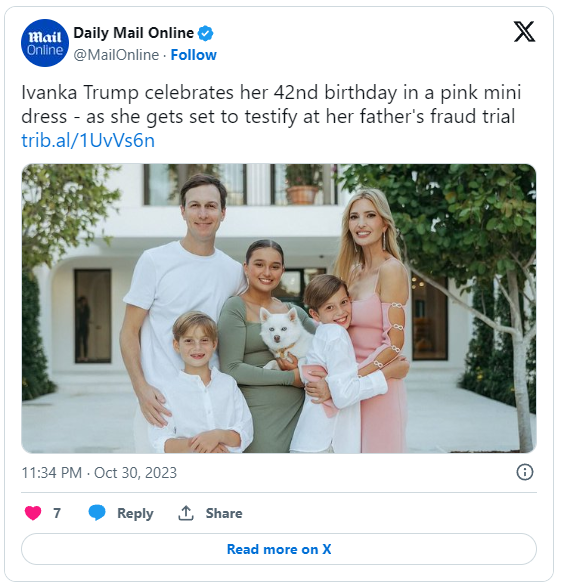Screen dimensions: 561x588
Task: Click the blue verified checkmark badge
Action: click(206, 33)
